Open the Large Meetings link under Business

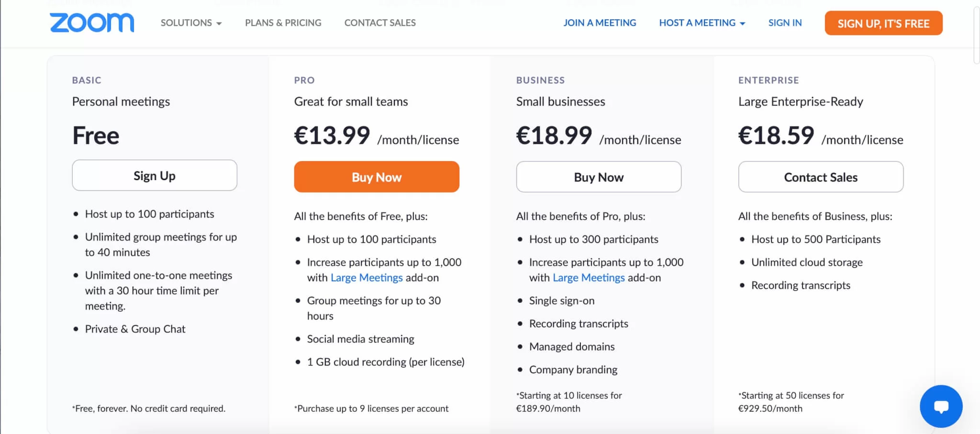pyautogui.click(x=588, y=277)
